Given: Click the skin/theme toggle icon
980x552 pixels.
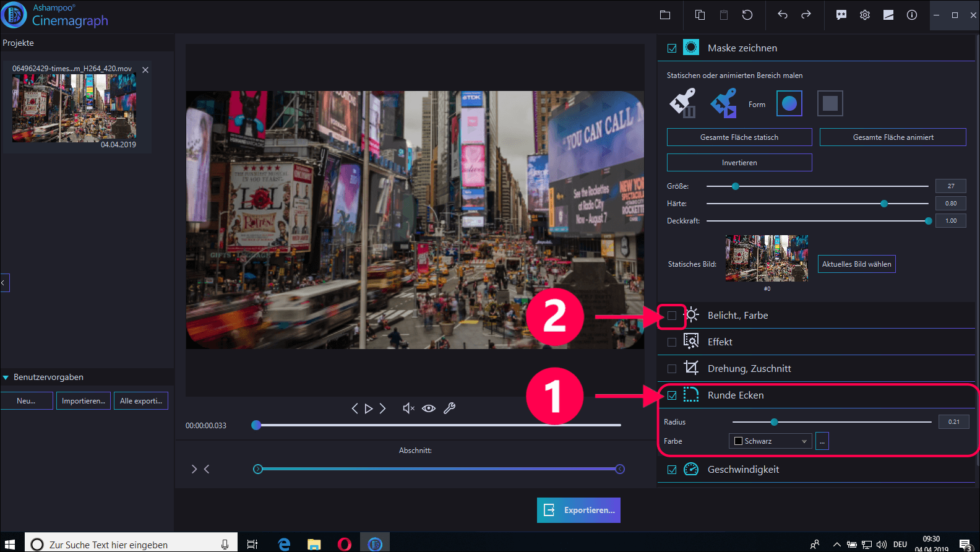Looking at the screenshot, I should [x=888, y=15].
